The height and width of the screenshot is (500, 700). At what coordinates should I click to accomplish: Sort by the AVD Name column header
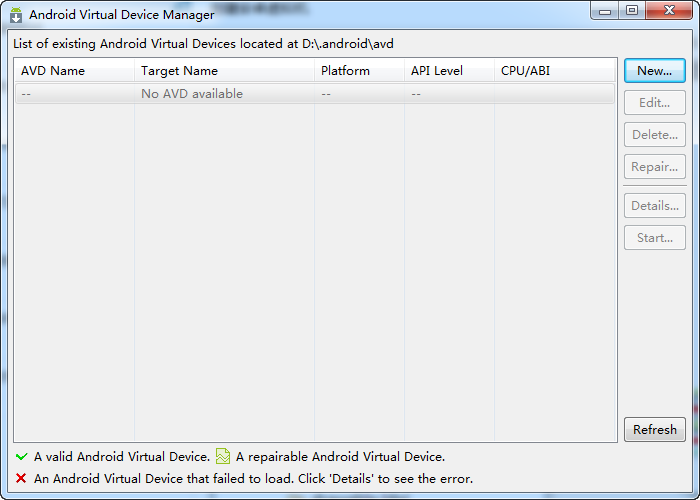pyautogui.click(x=74, y=71)
